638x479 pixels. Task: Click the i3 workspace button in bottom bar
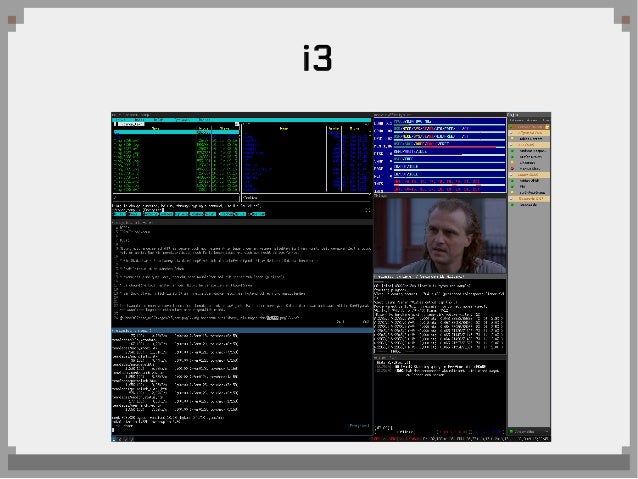(x=114, y=439)
